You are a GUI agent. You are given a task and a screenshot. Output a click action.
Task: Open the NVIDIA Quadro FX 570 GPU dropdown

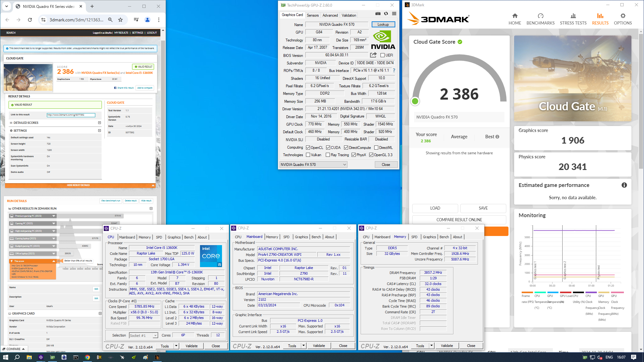pyautogui.click(x=313, y=165)
